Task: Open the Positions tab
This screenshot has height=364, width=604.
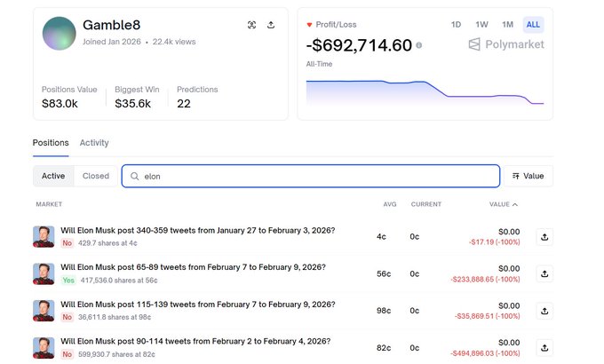Action: coord(51,142)
